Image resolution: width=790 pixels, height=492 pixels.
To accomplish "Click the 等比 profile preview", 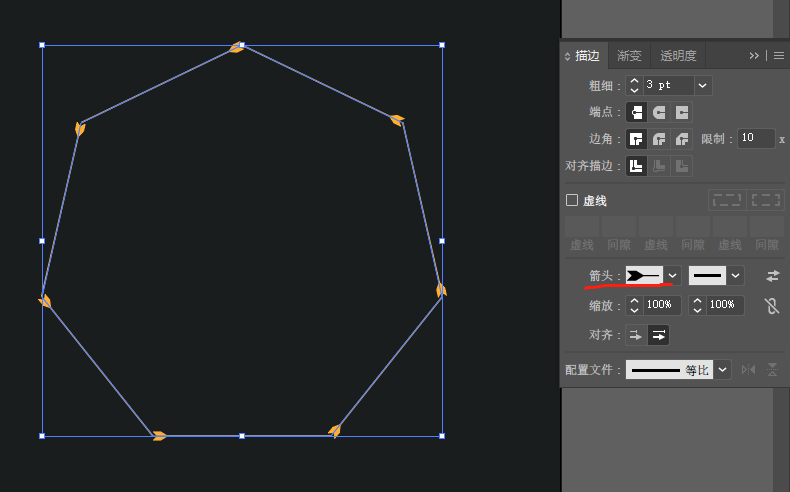I will [x=670, y=370].
